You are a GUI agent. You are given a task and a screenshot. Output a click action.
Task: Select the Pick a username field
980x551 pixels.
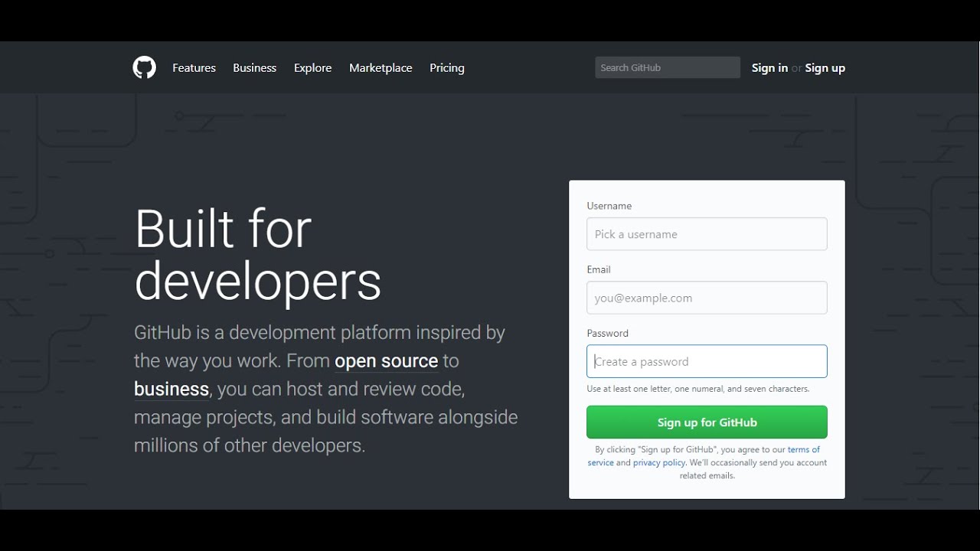[707, 234]
